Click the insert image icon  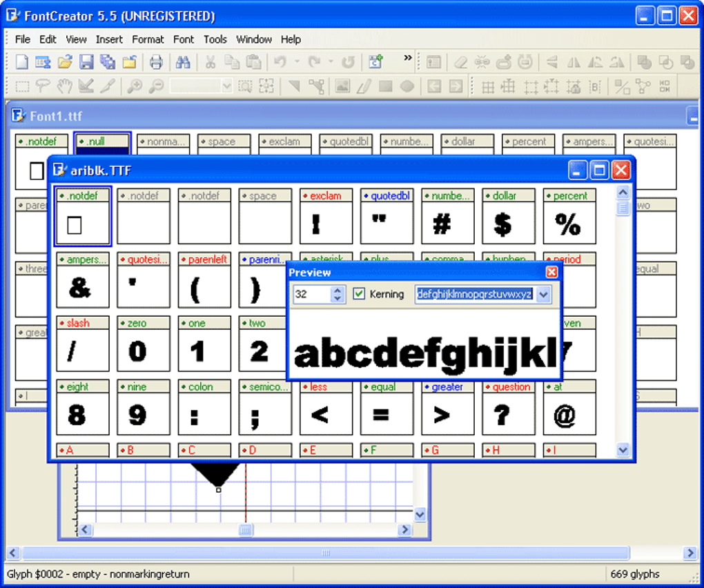click(342, 86)
